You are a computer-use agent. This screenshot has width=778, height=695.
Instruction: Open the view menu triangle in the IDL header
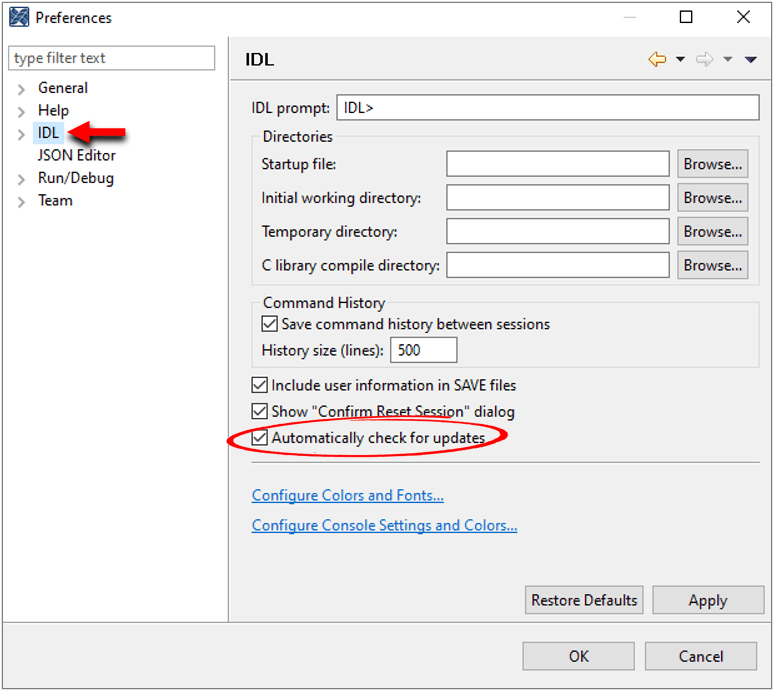tap(750, 60)
